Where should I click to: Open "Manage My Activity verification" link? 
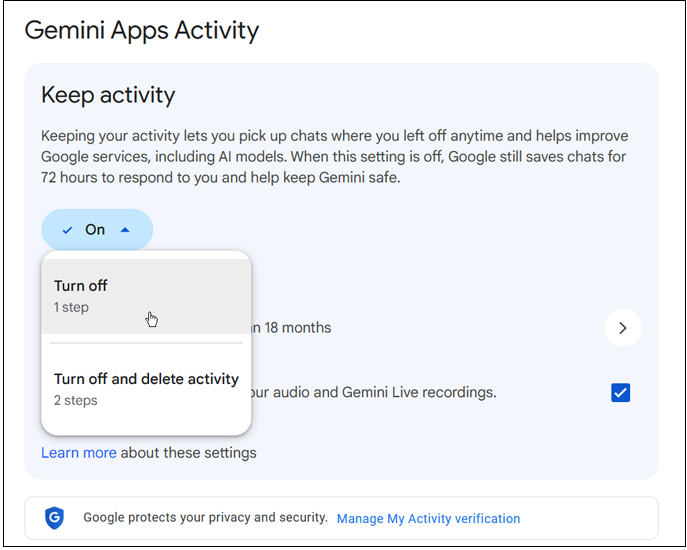428,519
